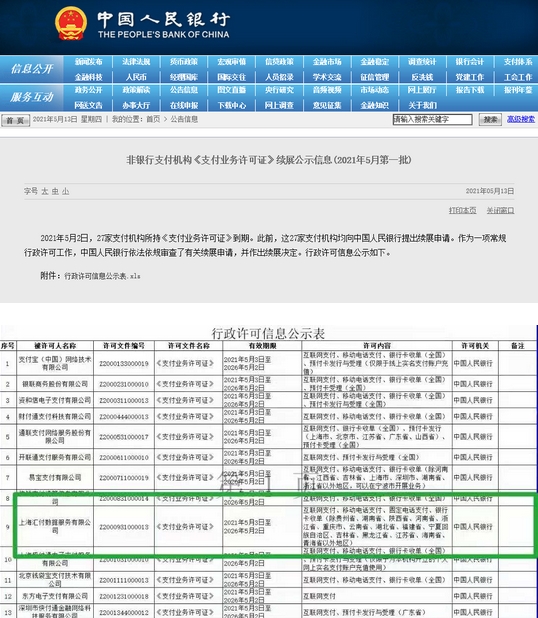538x618 pixels.
Task: Open the 征信管理 menu item
Action: click(374, 77)
